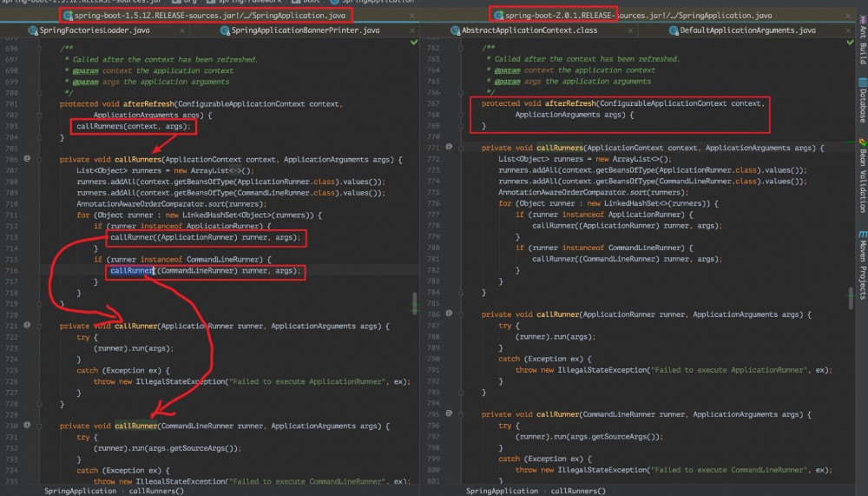Screen dimensions: 868x496
Task: Open the AbstractApplicationContext.class tab
Action: (x=529, y=30)
